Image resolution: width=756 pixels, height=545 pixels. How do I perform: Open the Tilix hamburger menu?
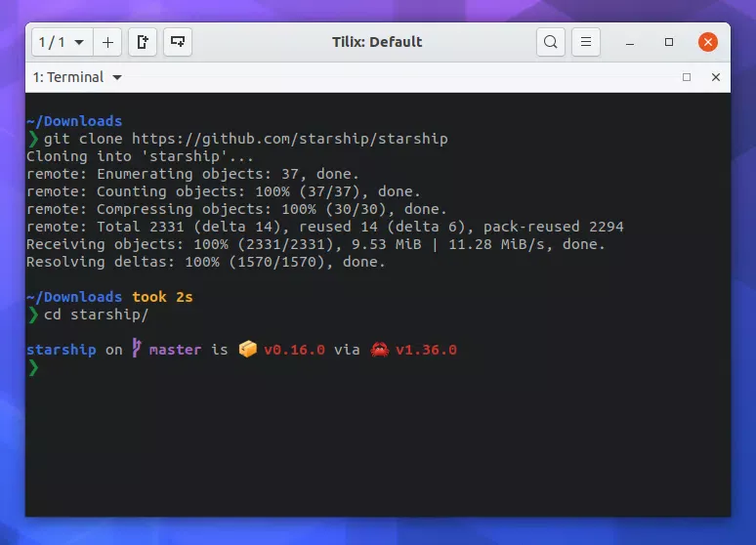click(x=585, y=42)
